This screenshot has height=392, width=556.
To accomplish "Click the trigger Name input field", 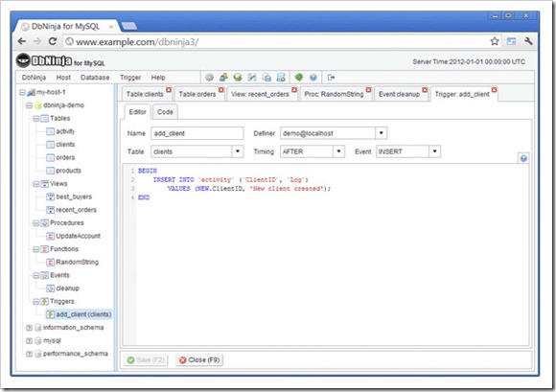I will [197, 133].
